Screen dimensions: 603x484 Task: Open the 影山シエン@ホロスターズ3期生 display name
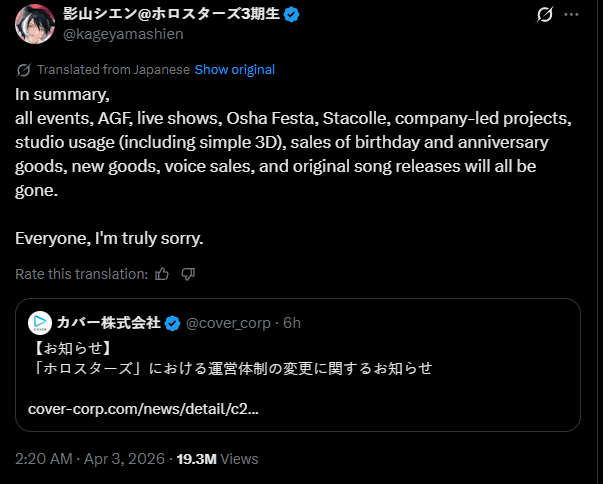point(172,14)
